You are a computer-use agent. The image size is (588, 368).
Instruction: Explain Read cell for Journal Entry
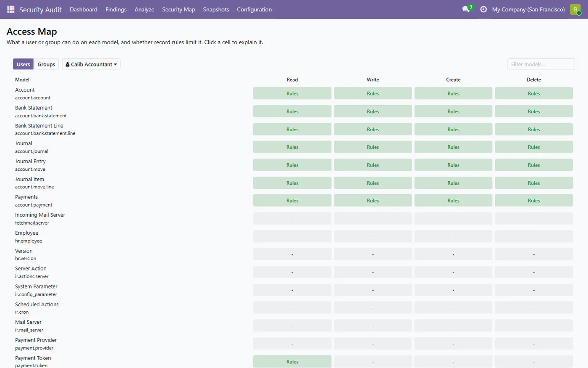point(292,165)
